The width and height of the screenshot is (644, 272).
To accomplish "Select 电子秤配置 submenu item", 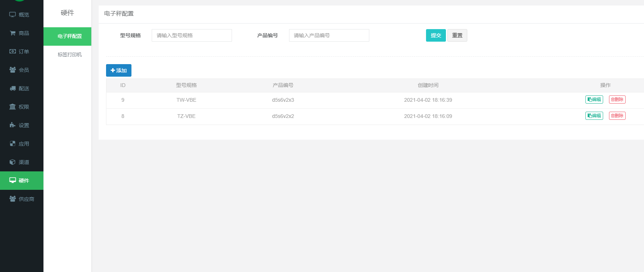I will click(70, 36).
